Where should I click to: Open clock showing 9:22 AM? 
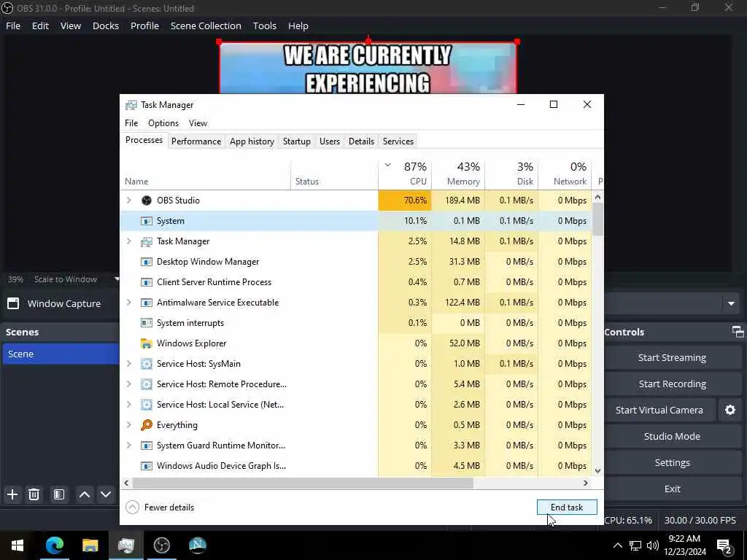click(x=684, y=545)
